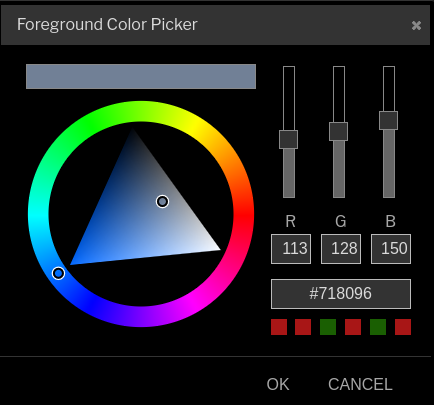The width and height of the screenshot is (434, 405).
Task: Select the first red recent color swatch
Action: pos(279,327)
